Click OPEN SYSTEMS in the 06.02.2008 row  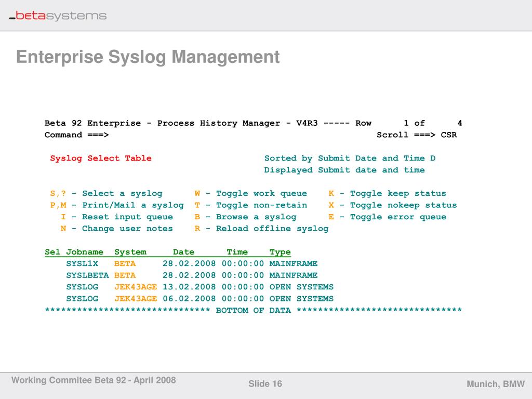point(301,299)
